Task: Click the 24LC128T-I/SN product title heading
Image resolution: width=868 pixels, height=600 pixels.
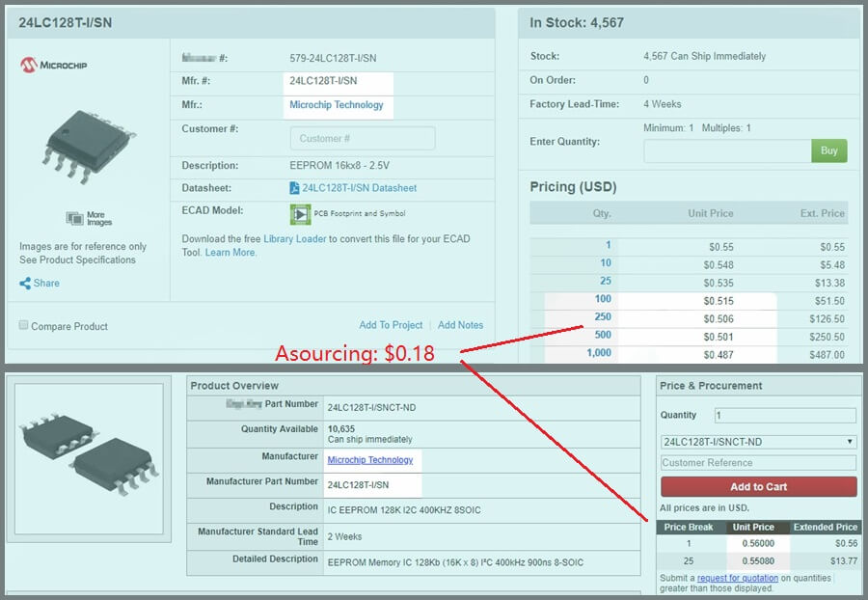Action: point(66,23)
